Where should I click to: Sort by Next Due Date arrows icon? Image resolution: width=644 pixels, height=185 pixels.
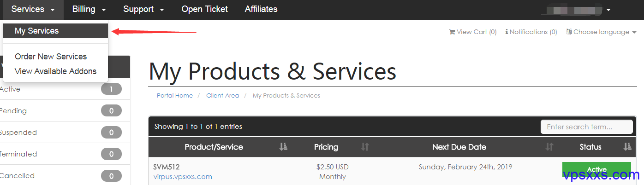549,147
